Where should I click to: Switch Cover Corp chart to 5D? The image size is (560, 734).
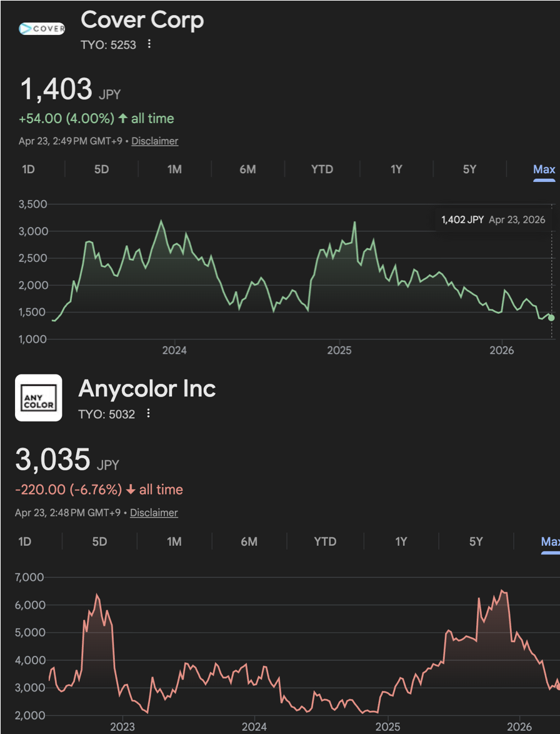click(x=101, y=169)
